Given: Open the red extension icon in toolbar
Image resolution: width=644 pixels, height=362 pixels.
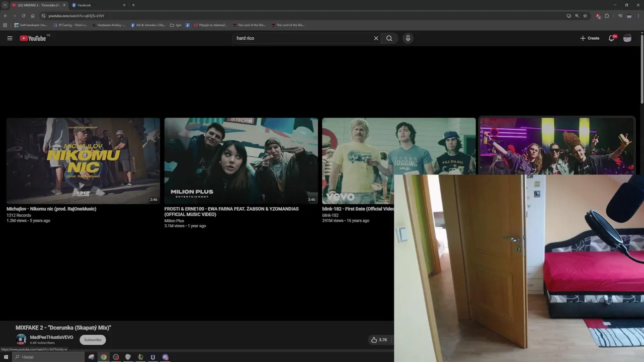Looking at the screenshot, I should pos(598,16).
